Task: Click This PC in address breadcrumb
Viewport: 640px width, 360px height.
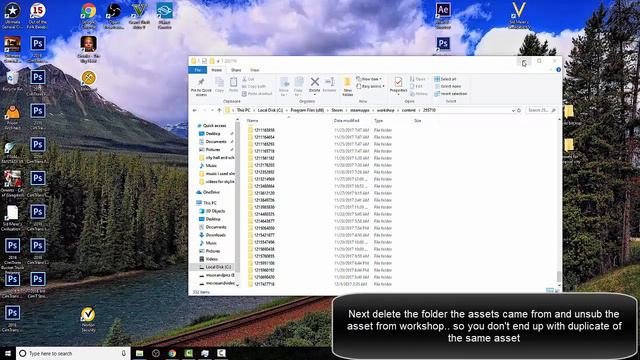Action: [243, 110]
